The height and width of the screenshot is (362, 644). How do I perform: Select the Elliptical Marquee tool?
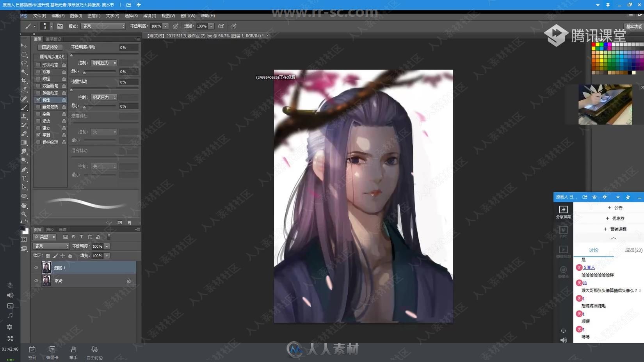click(24, 55)
